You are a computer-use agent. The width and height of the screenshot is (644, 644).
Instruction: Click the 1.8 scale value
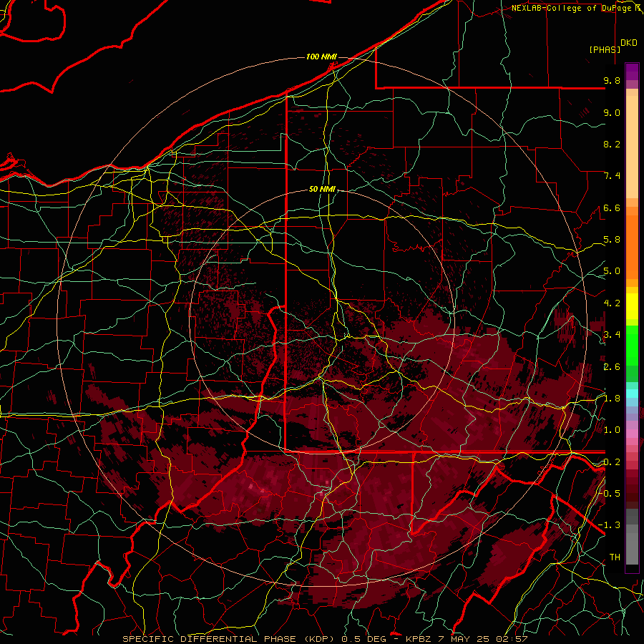point(612,399)
